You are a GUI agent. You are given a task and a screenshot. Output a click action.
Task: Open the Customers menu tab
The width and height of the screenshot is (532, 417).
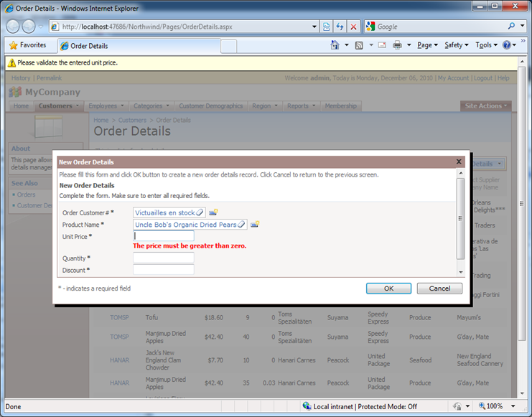[x=58, y=106]
